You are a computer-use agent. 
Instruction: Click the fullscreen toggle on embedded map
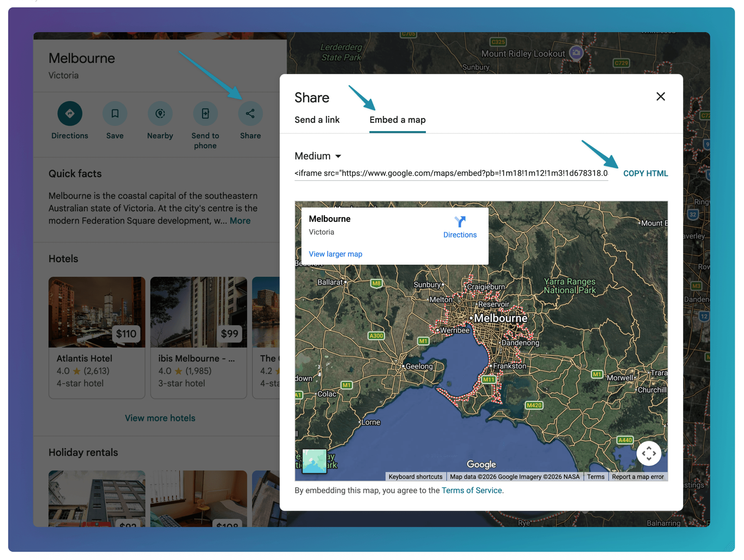(x=649, y=453)
